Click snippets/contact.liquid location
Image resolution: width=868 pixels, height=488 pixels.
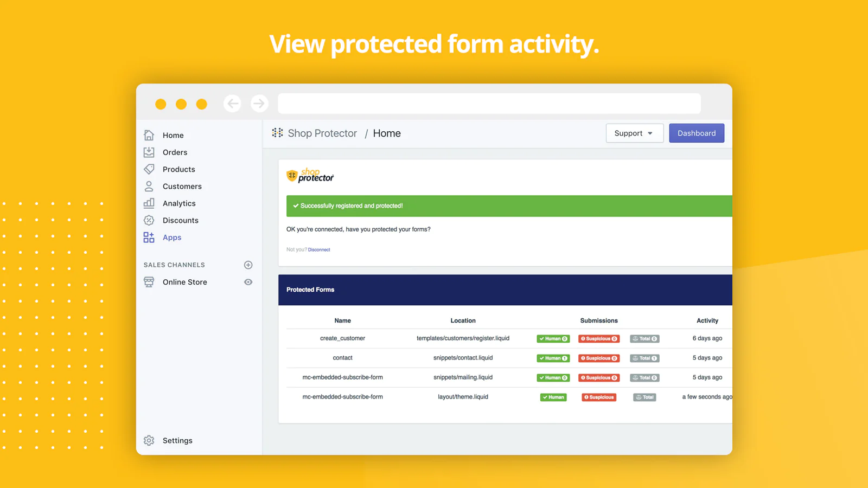(463, 358)
